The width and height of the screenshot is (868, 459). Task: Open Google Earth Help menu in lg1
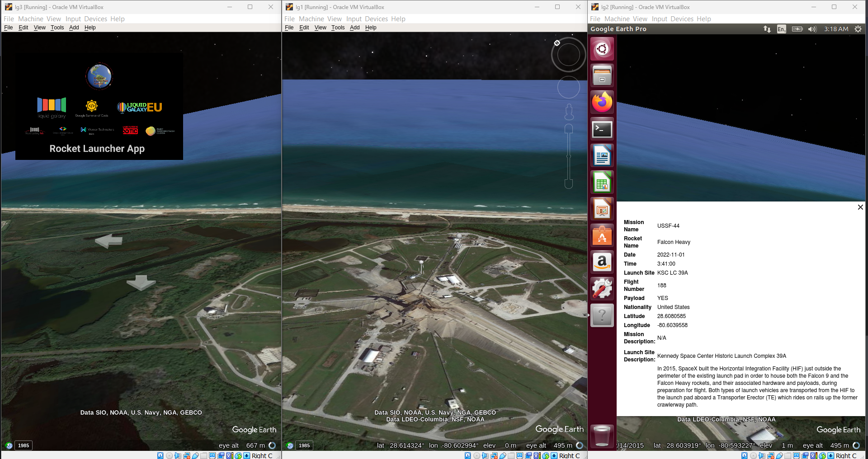coord(371,28)
